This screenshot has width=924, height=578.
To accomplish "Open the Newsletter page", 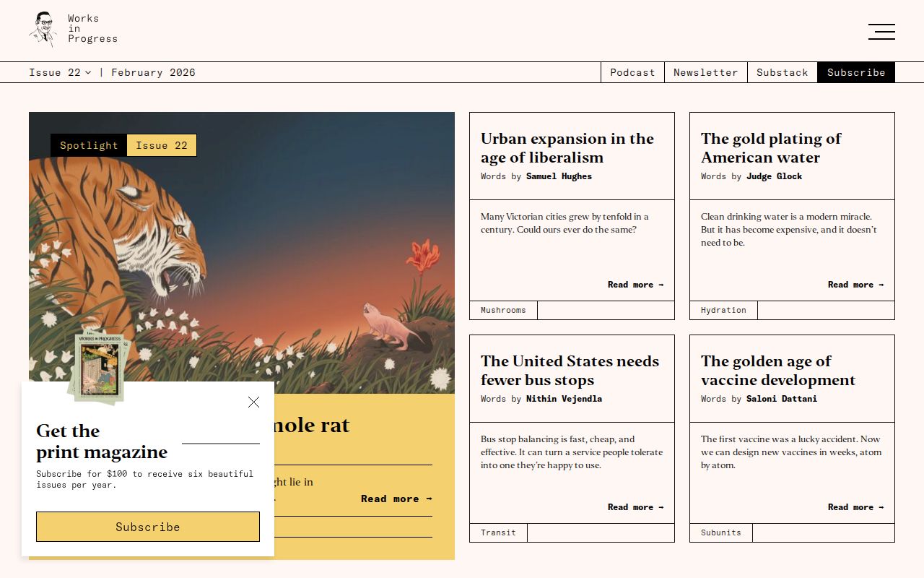I will coord(706,72).
